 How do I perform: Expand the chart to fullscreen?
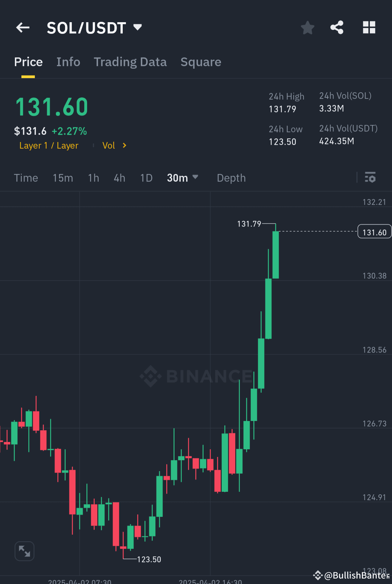pos(24,551)
